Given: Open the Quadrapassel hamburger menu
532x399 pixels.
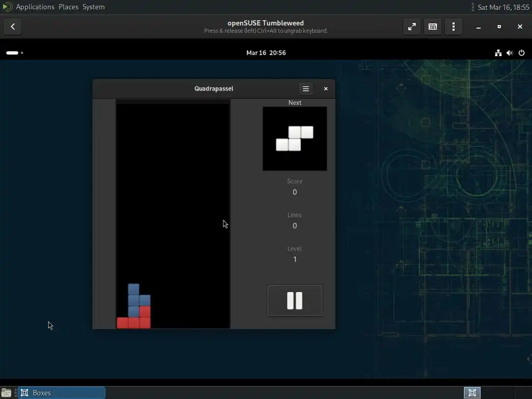Looking at the screenshot, I should (x=305, y=88).
